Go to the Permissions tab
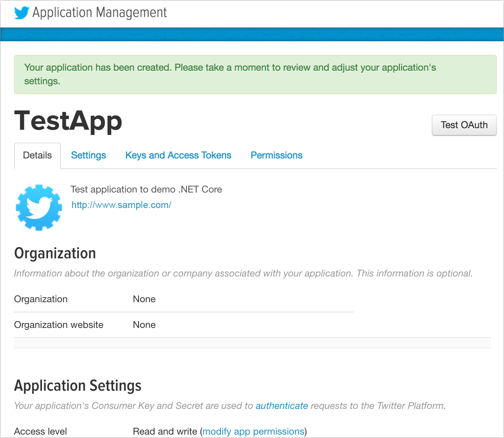The height and width of the screenshot is (438, 504). [277, 155]
